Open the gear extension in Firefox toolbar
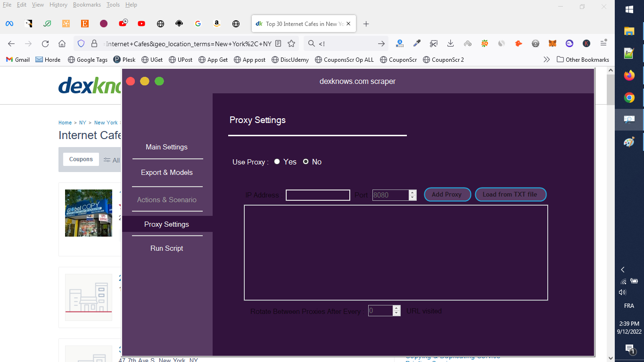Screen dimensions: 644x362 pos(536,44)
